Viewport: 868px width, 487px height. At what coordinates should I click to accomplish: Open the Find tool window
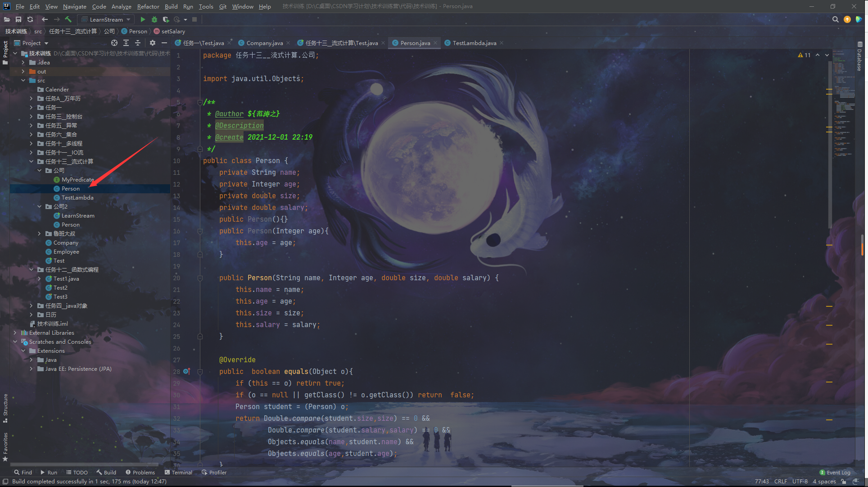(23, 472)
